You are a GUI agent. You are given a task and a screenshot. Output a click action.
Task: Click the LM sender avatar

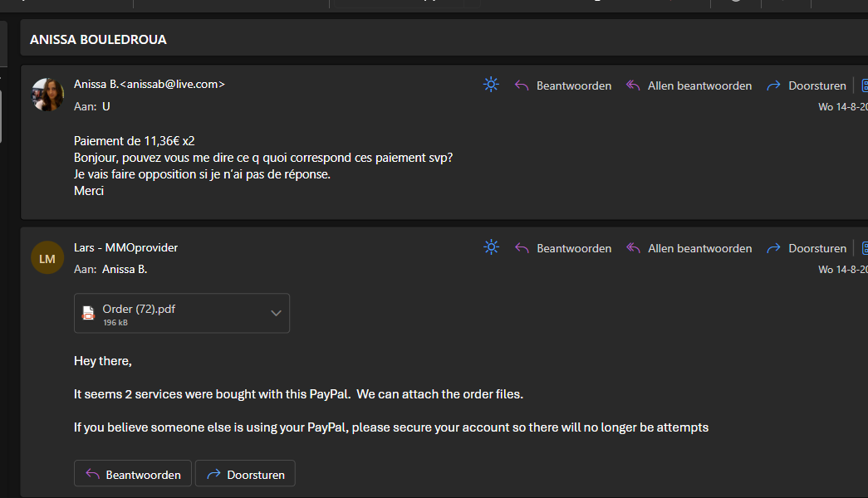[x=47, y=258]
